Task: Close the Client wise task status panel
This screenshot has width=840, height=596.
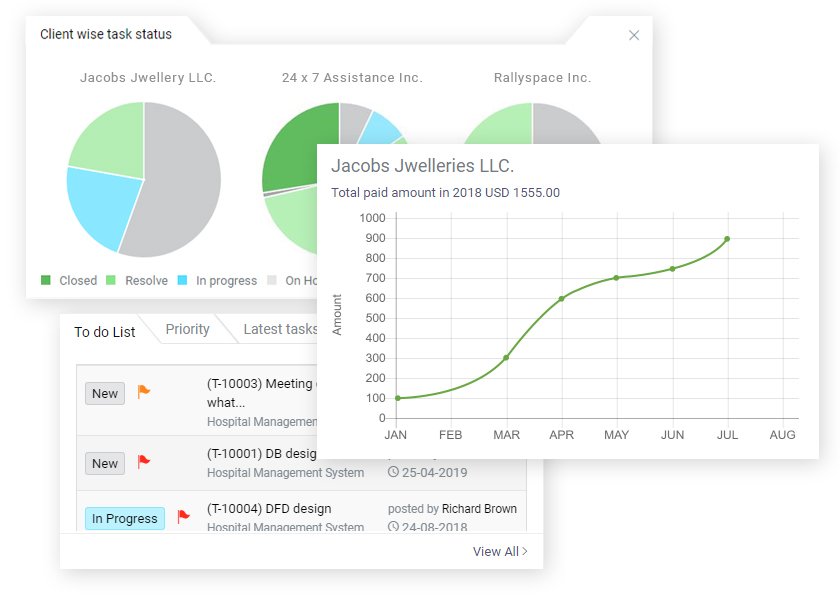Action: coord(634,35)
